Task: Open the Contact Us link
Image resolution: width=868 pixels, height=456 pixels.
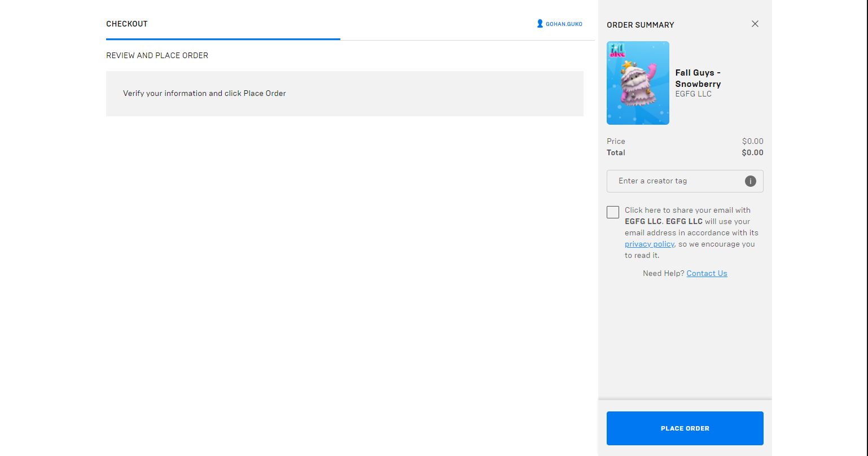Action: click(707, 274)
